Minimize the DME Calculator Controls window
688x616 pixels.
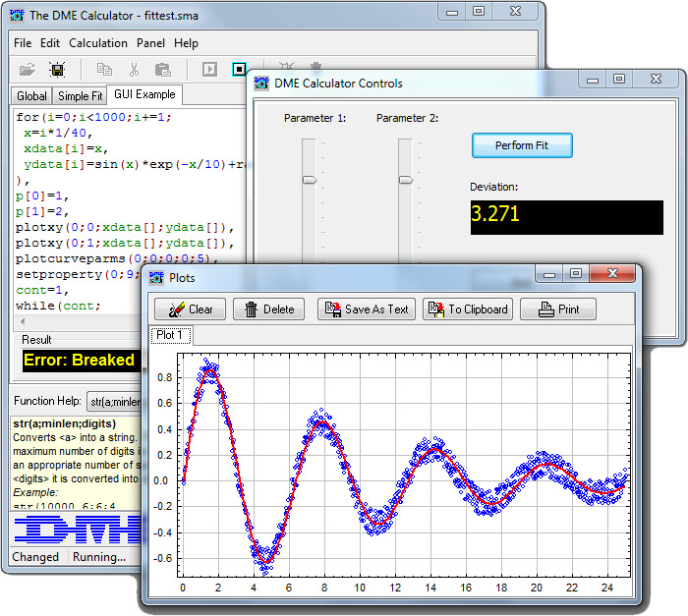click(x=593, y=79)
